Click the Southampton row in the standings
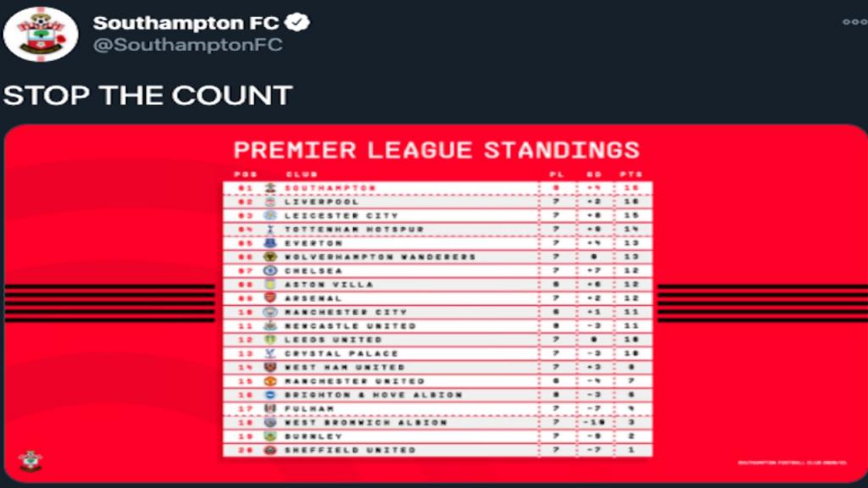This screenshot has width=868, height=488. tap(437, 187)
